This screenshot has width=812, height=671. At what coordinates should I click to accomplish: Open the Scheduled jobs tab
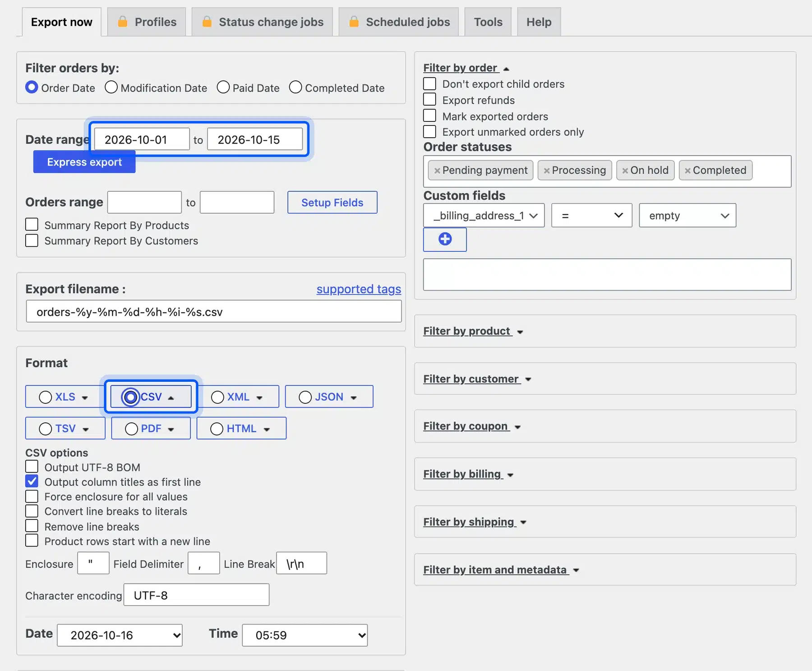[x=399, y=22]
